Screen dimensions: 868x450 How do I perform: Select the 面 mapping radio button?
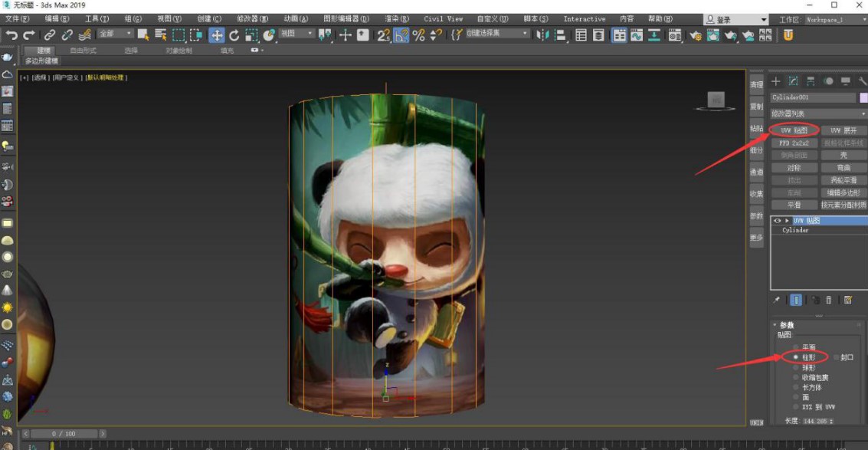[x=795, y=397]
